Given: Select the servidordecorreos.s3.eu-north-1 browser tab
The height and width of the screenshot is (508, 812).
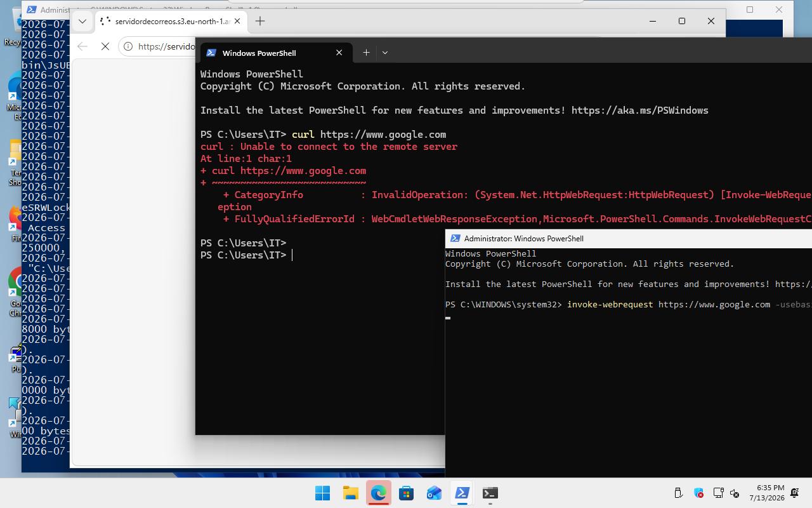Looking at the screenshot, I should (x=171, y=21).
